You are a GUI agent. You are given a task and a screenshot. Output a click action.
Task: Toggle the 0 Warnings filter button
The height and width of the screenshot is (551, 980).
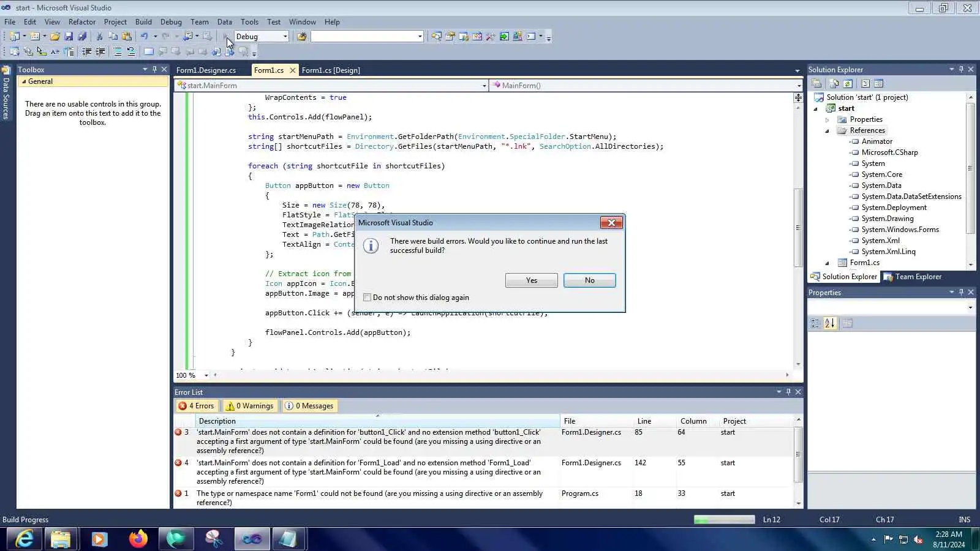point(249,406)
